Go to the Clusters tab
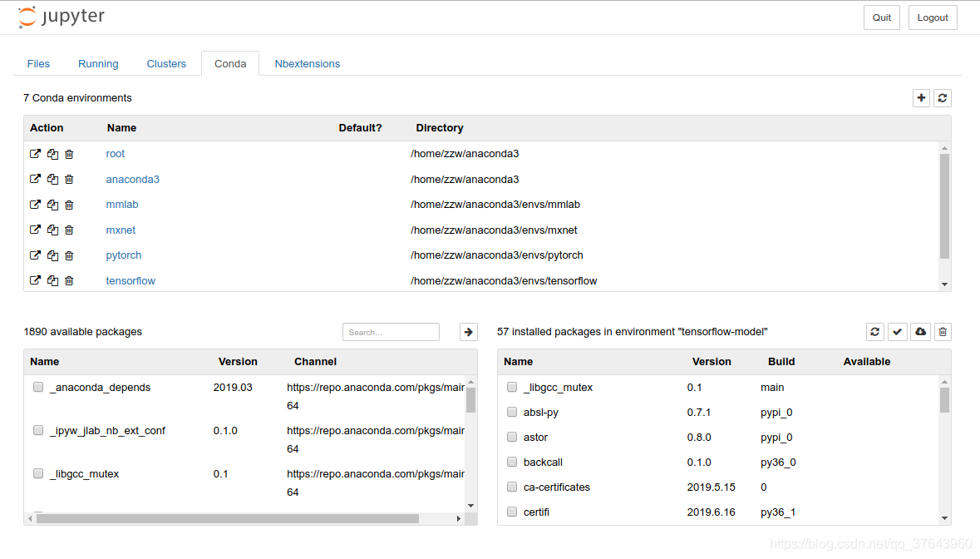The image size is (980, 559). click(x=166, y=64)
